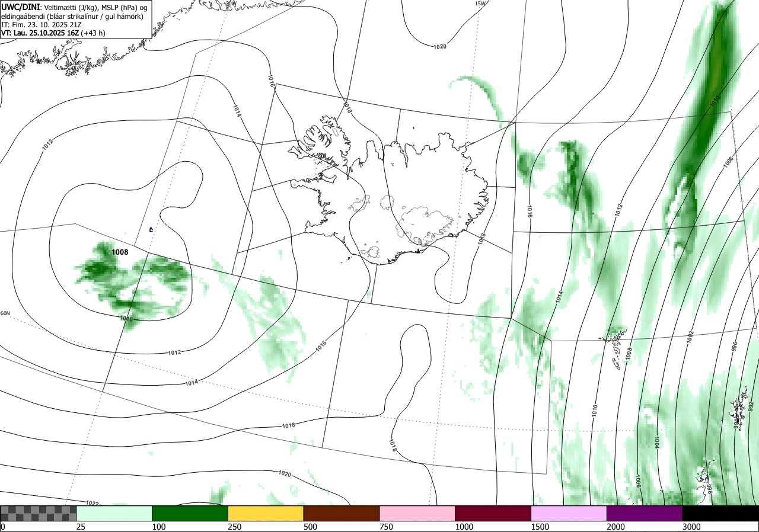Click the "996" isobar label
The height and width of the screenshot is (532, 759).
734,347
